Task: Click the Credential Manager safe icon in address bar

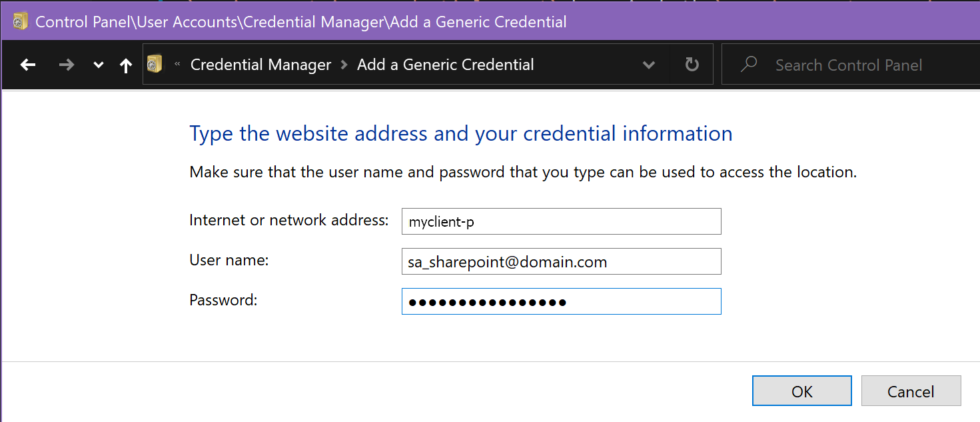Action: coord(155,64)
